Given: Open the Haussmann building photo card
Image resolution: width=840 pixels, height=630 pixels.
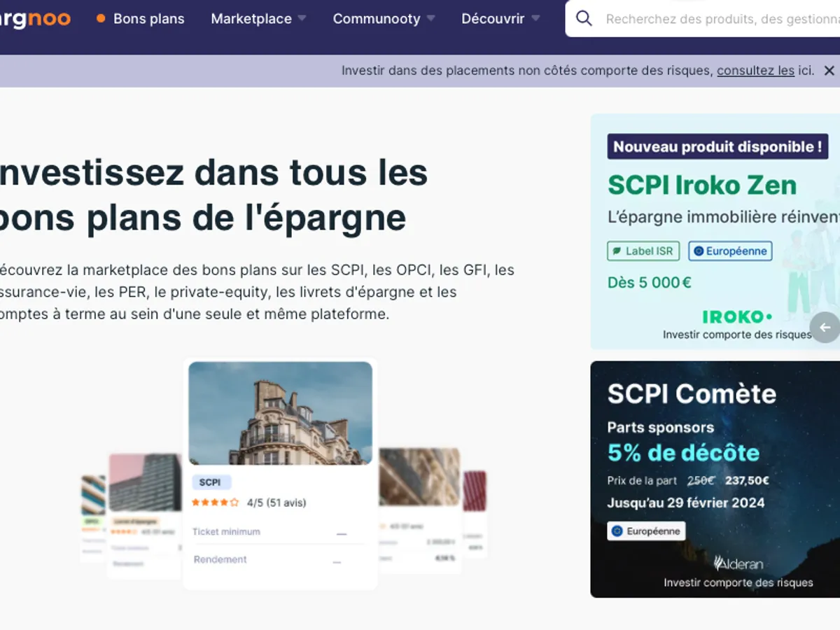Looking at the screenshot, I should (x=280, y=413).
